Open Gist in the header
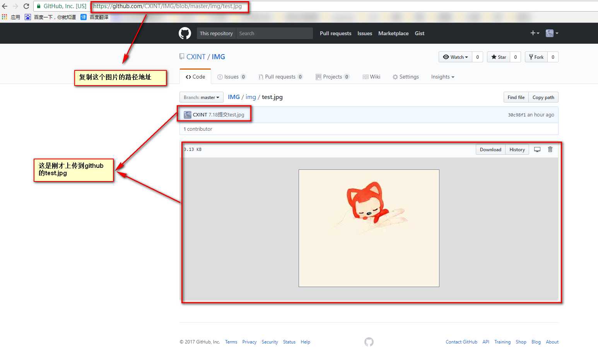This screenshot has height=364, width=598. (x=419, y=33)
